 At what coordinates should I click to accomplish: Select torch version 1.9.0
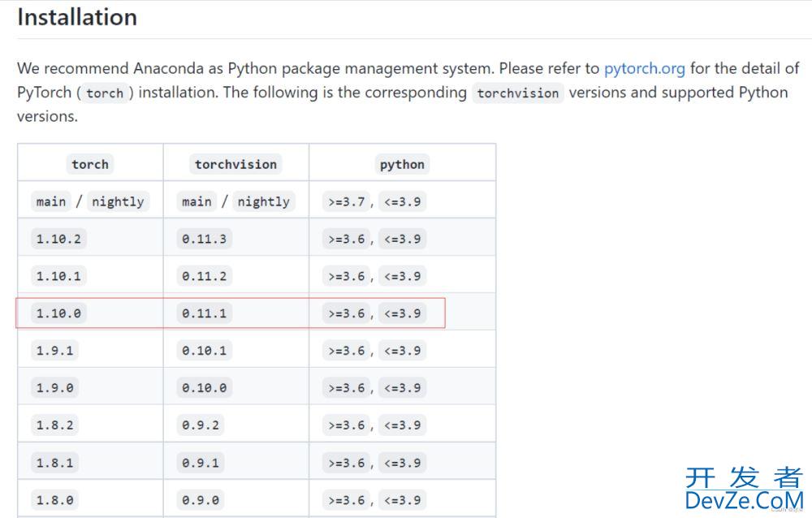coord(55,388)
